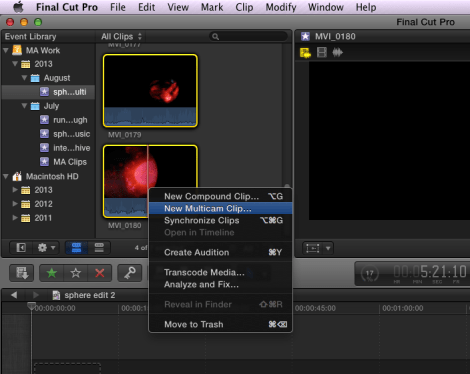Select Move to Trash in context menu
Image resolution: width=470 pixels, height=374 pixels.
coord(220,324)
